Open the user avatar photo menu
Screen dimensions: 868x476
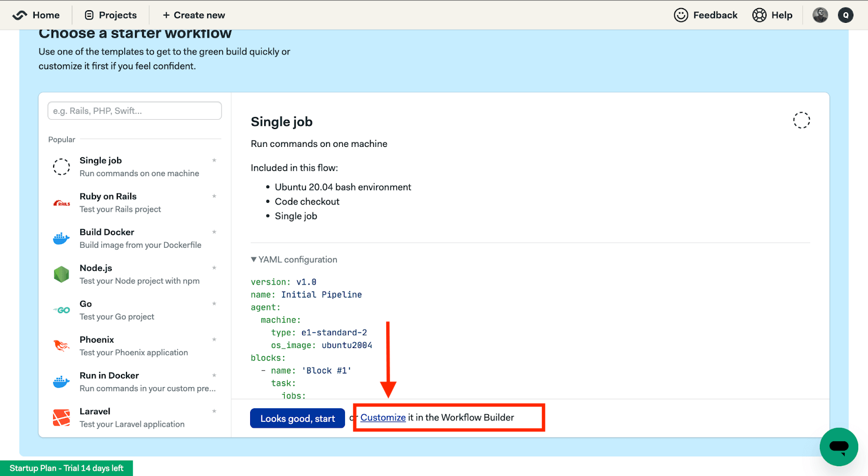click(820, 15)
